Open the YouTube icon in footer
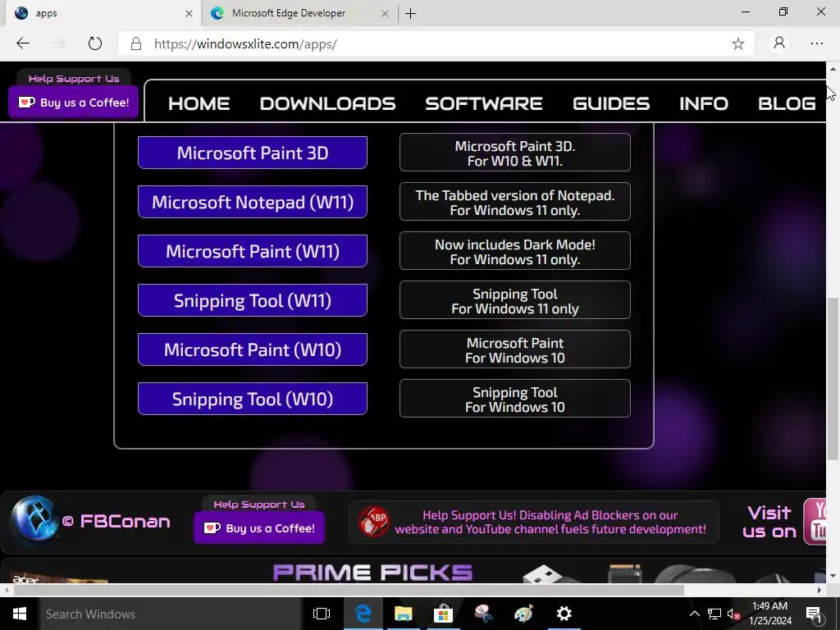This screenshot has height=630, width=840. point(815,521)
